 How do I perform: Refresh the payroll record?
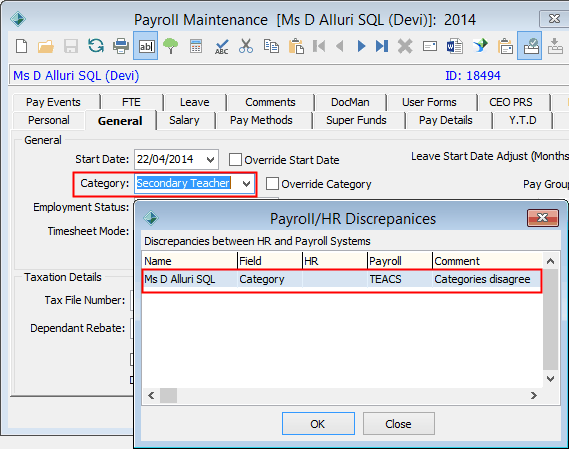click(x=96, y=46)
